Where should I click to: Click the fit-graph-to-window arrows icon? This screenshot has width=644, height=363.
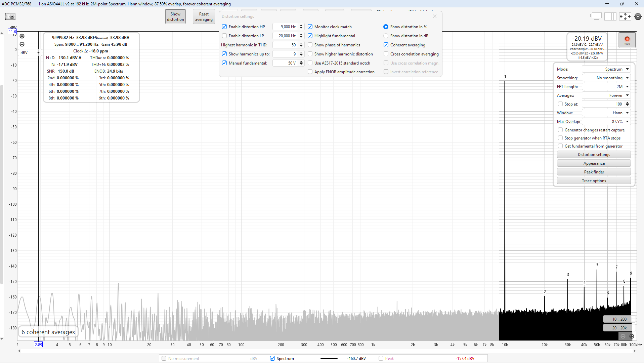[x=625, y=16]
